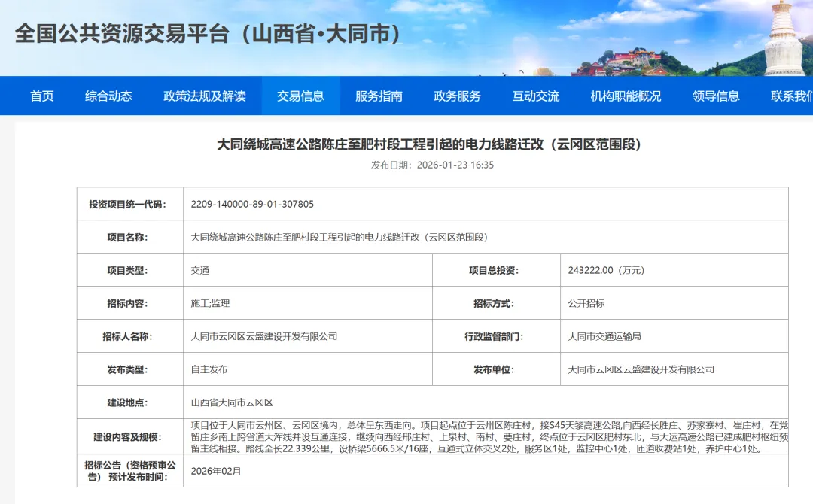The height and width of the screenshot is (504, 813).
Task: Go to 机构职能概况 page
Action: [x=626, y=96]
